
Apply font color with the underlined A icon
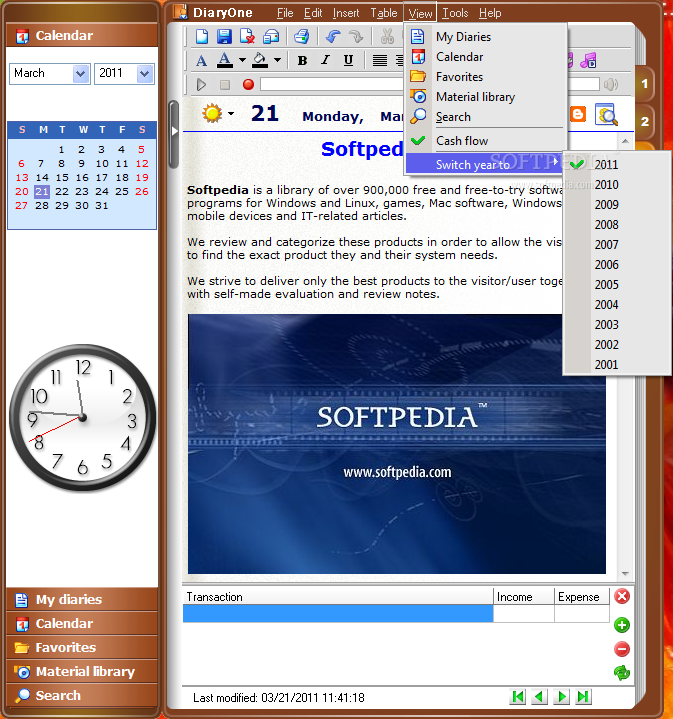tap(224, 60)
